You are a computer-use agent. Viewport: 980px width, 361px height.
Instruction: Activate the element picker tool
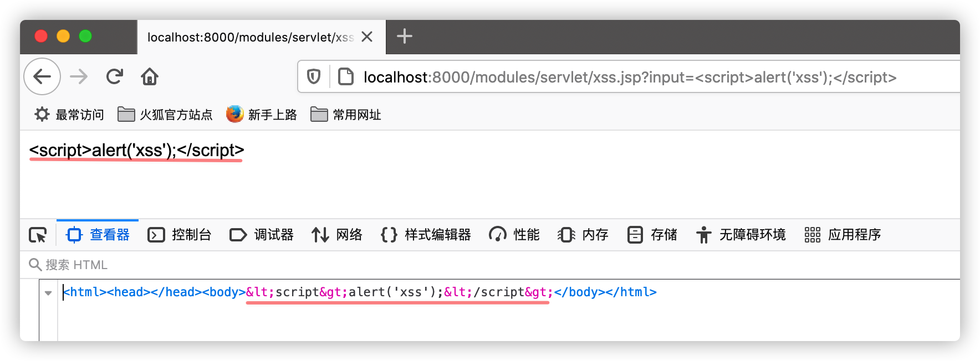pos(38,235)
